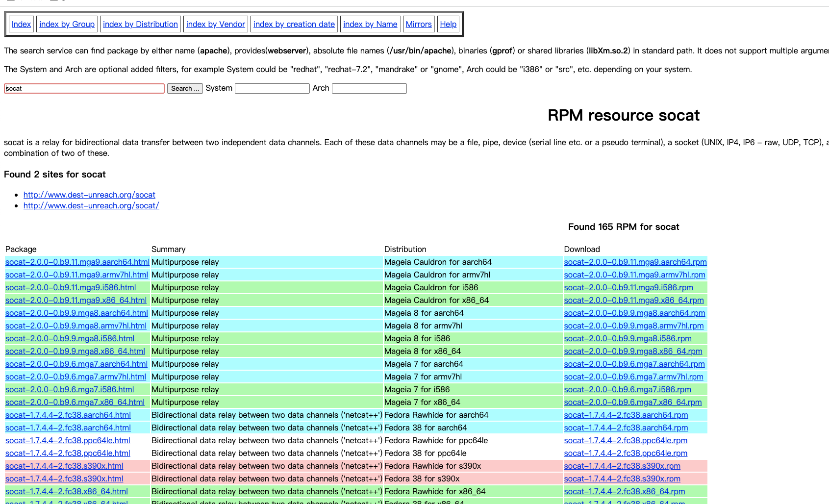Open index by Vendor link

click(x=216, y=24)
